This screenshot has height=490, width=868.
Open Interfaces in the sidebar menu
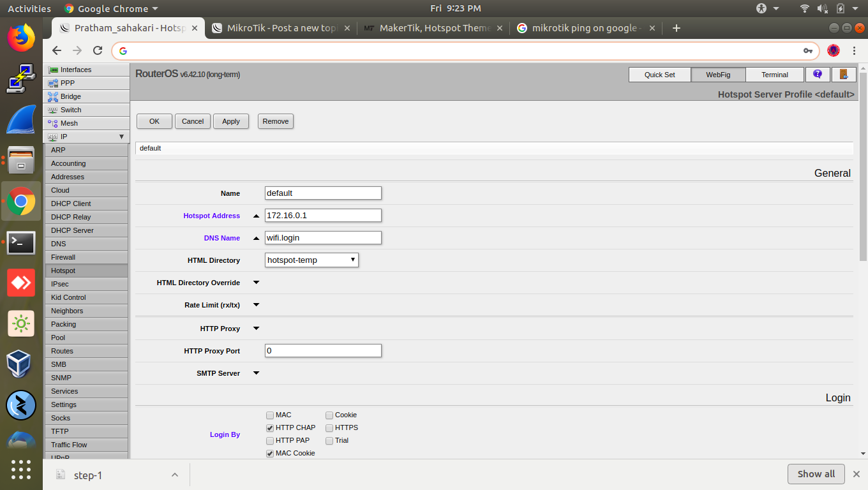tap(86, 70)
